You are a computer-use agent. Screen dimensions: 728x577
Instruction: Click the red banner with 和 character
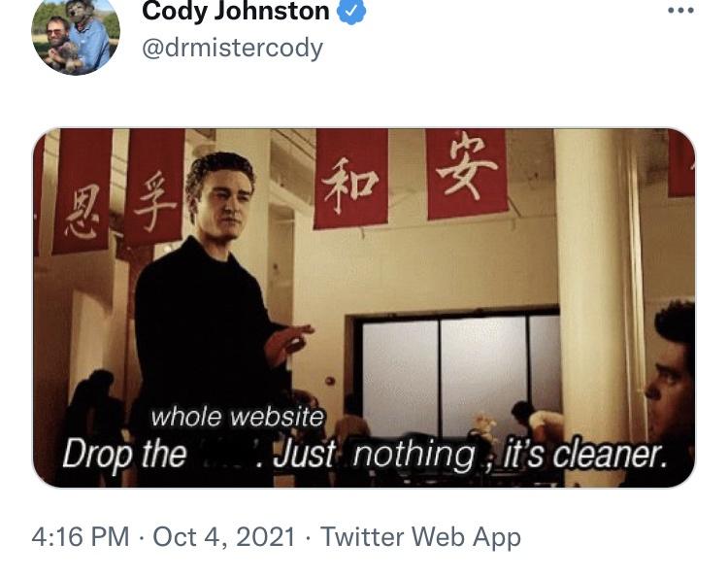pos(350,179)
